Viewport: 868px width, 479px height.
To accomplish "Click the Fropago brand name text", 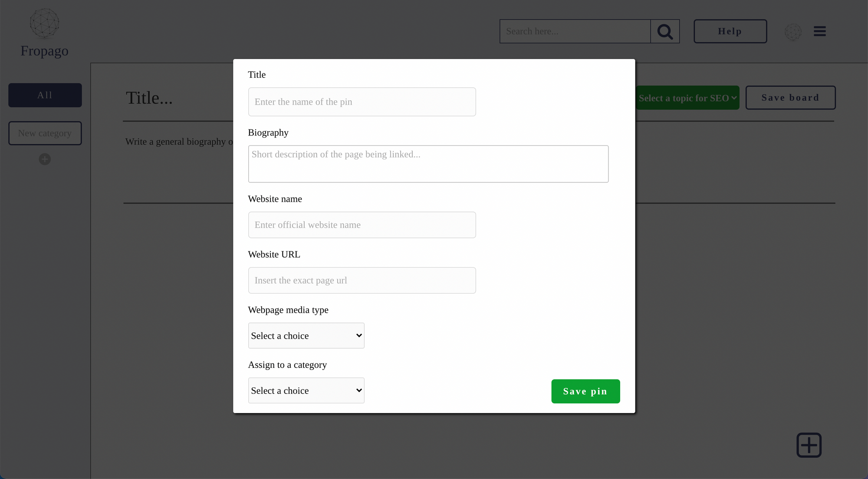I will [44, 51].
